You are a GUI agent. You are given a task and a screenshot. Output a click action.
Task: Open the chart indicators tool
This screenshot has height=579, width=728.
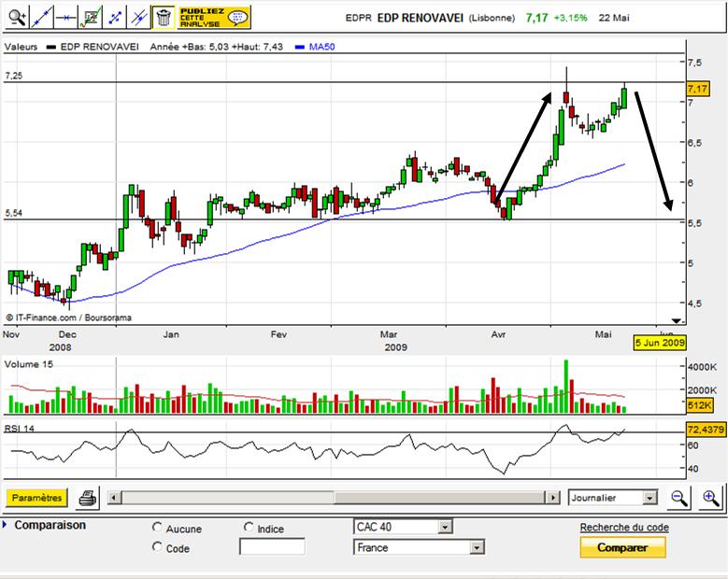pyautogui.click(x=90, y=18)
